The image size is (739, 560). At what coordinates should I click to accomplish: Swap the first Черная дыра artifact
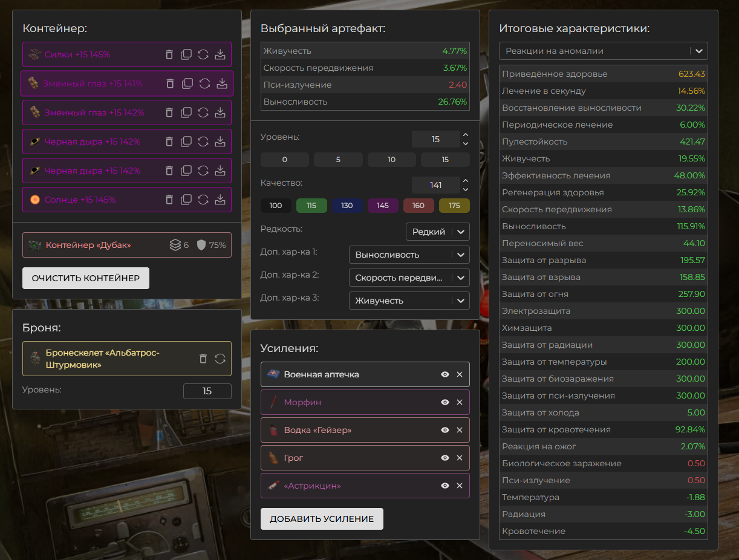coord(203,142)
